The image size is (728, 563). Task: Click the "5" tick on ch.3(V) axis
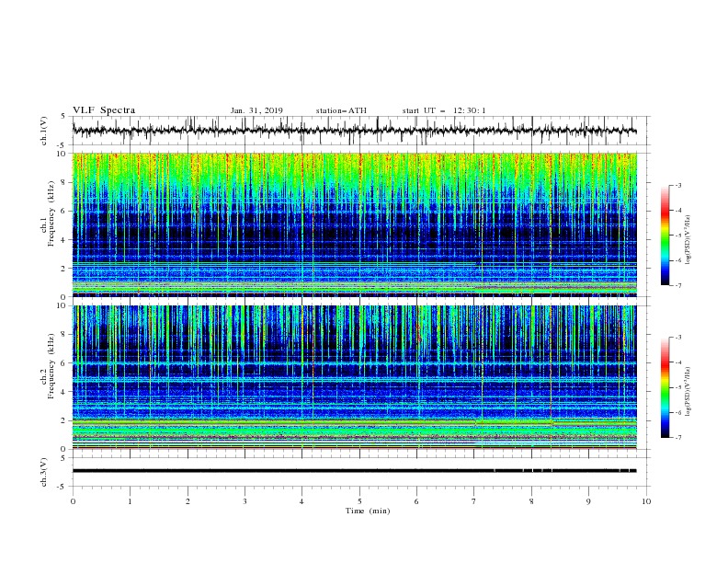(64, 458)
